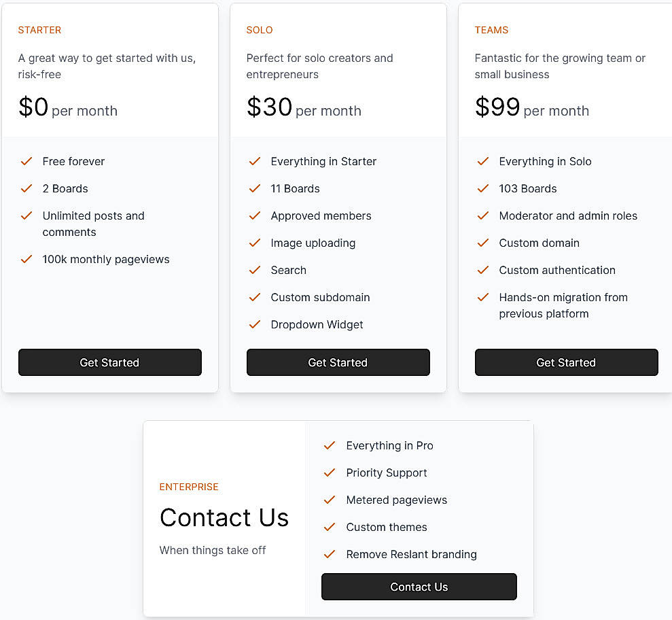Click the checkmark beside 11 Boards

[255, 188]
